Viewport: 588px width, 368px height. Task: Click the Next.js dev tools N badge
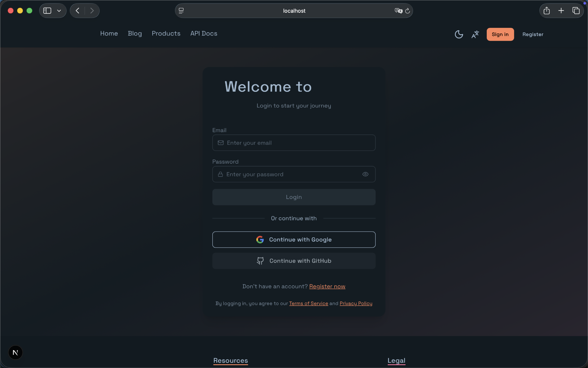pos(15,352)
